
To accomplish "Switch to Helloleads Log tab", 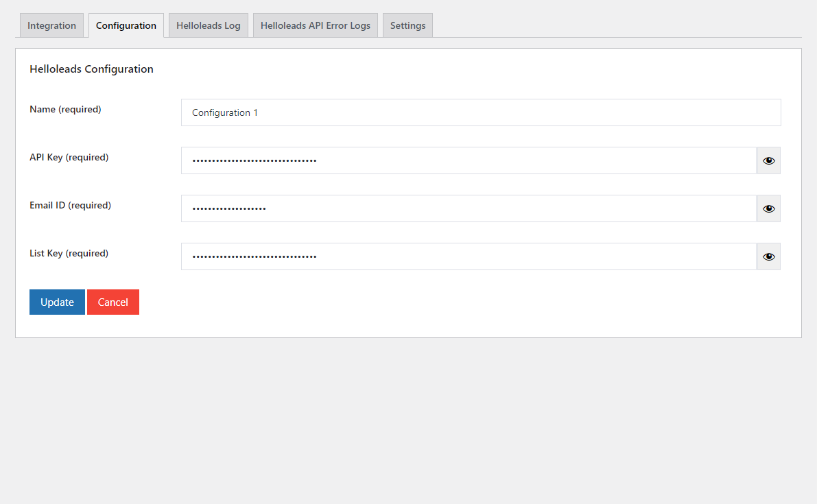I will tap(209, 25).
